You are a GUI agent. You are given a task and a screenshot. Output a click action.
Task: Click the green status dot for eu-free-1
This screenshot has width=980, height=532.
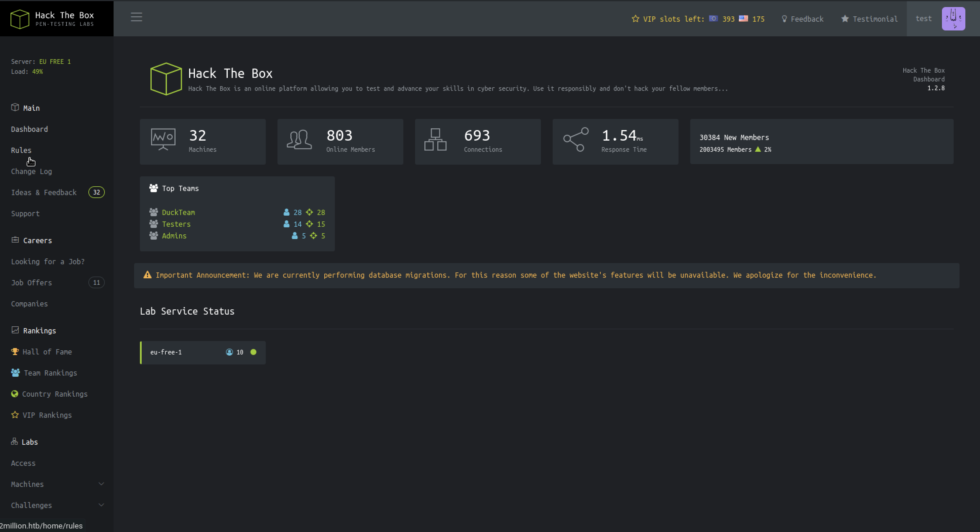[253, 352]
